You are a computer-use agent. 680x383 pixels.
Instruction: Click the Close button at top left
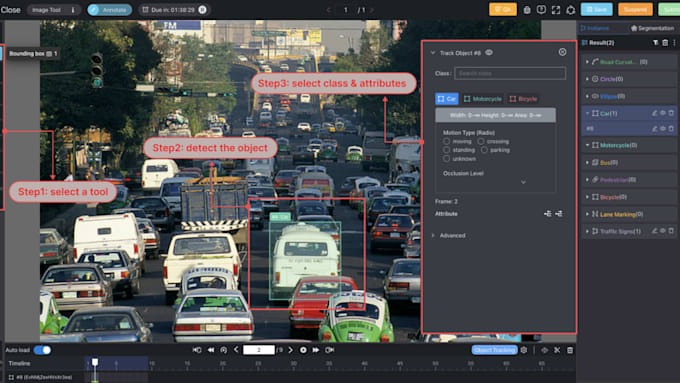10,10
